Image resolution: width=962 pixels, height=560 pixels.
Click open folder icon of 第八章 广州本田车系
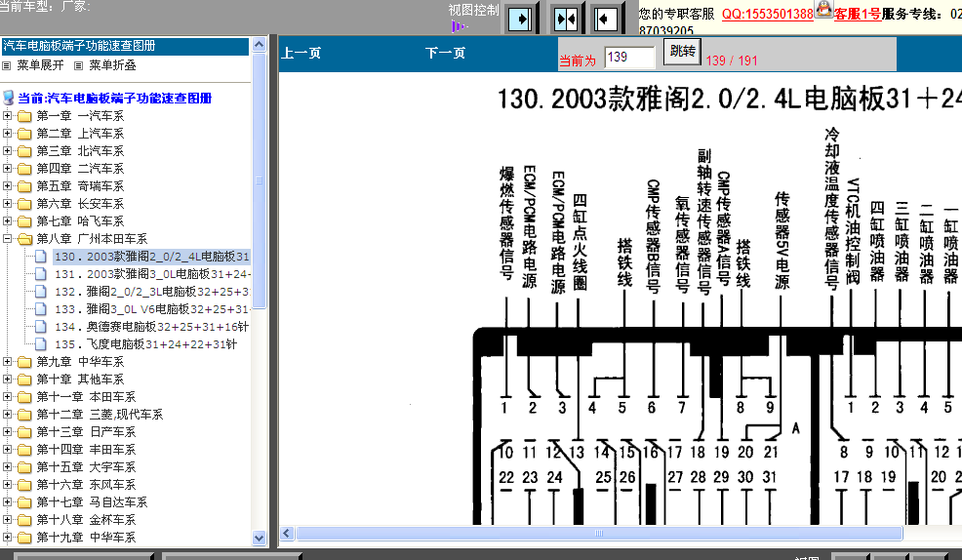(x=24, y=239)
